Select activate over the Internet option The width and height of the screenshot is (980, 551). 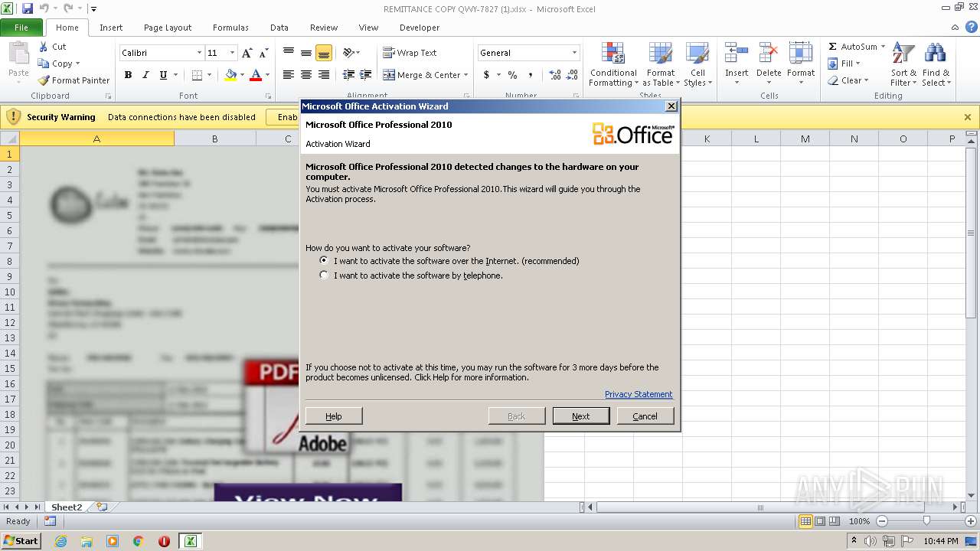pyautogui.click(x=324, y=260)
